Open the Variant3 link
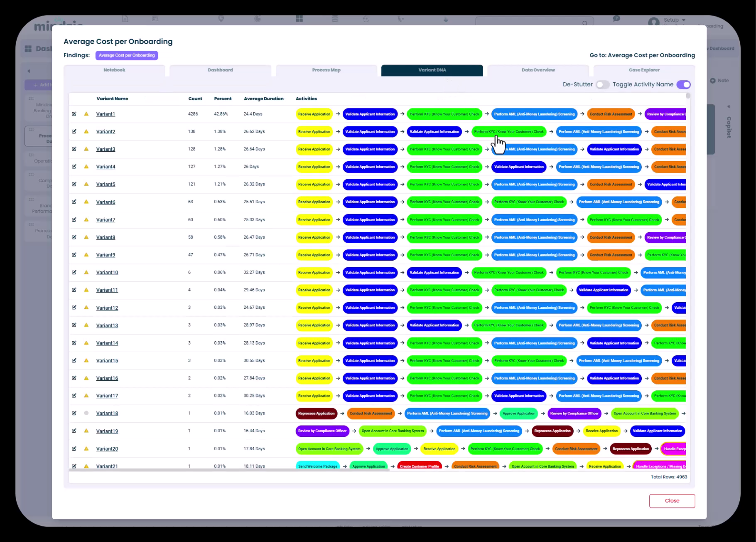This screenshot has width=756, height=542. pyautogui.click(x=106, y=149)
